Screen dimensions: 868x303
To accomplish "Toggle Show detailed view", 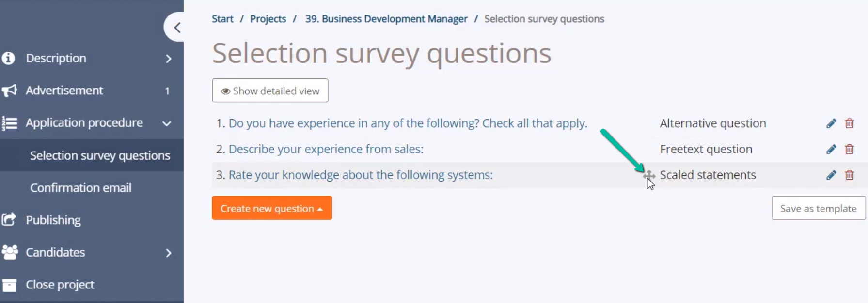I will (x=270, y=91).
